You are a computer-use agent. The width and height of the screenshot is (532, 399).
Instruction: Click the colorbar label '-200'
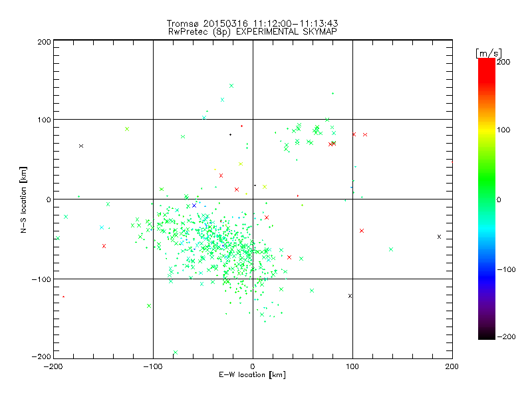click(x=506, y=336)
